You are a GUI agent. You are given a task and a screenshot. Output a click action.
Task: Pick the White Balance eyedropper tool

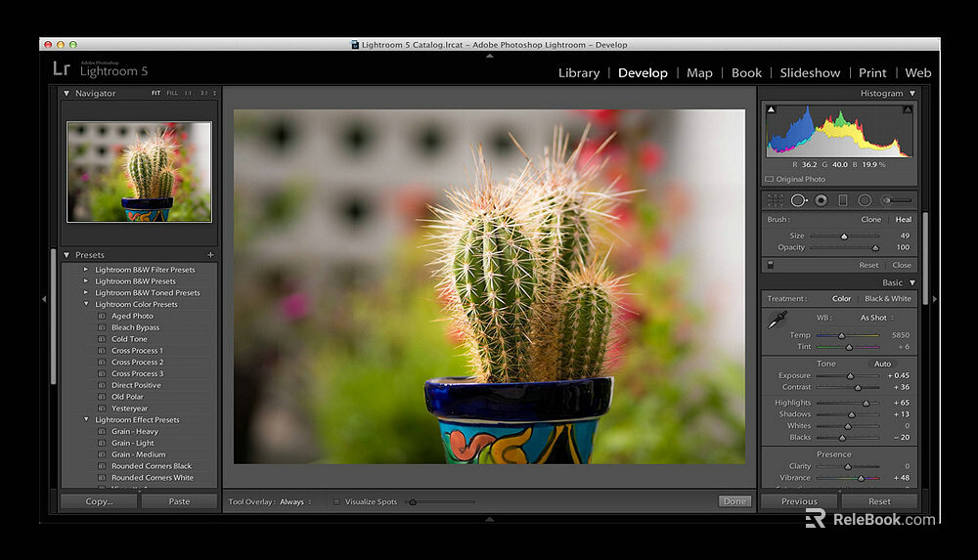pos(777,320)
